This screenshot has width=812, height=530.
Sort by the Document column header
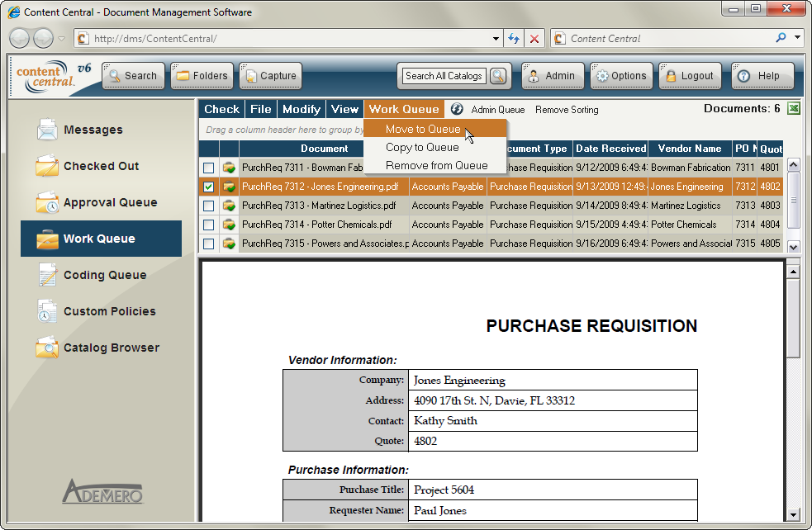[324, 149]
